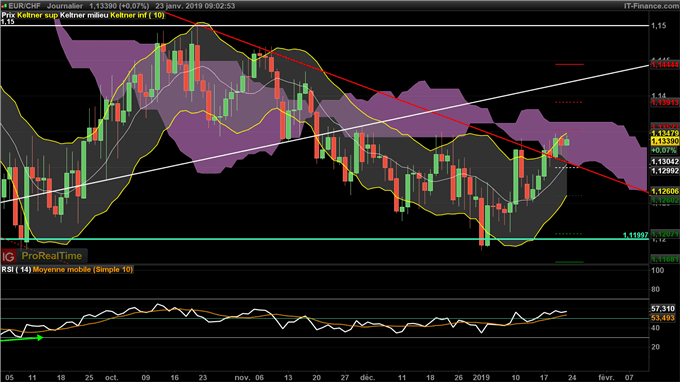The width and height of the screenshot is (680, 382).
Task: Click the green 1,12071 price tag
Action: pos(665,234)
